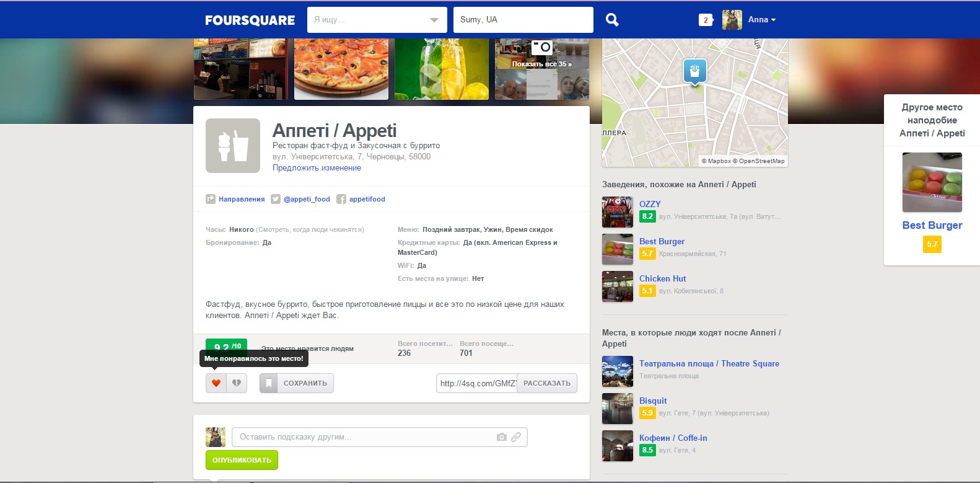Click 'Смотреть, когда люди чекинятся' text
This screenshot has height=483, width=980.
tap(310, 229)
